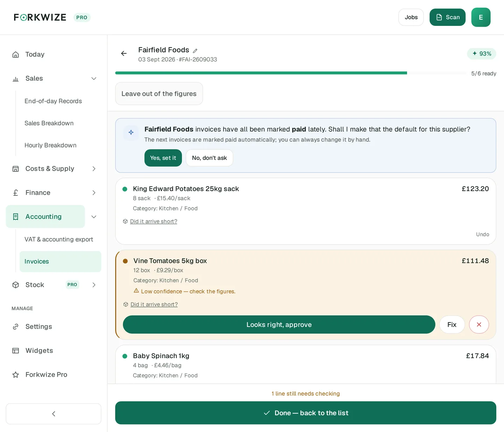Edit supplier name with the pencil icon
The height and width of the screenshot is (432, 504).
pos(195,51)
